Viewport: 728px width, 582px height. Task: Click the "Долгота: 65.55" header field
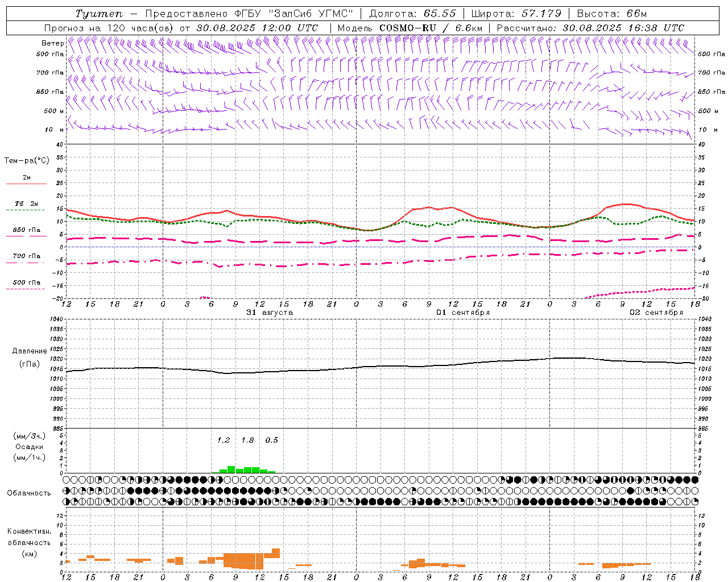click(413, 14)
